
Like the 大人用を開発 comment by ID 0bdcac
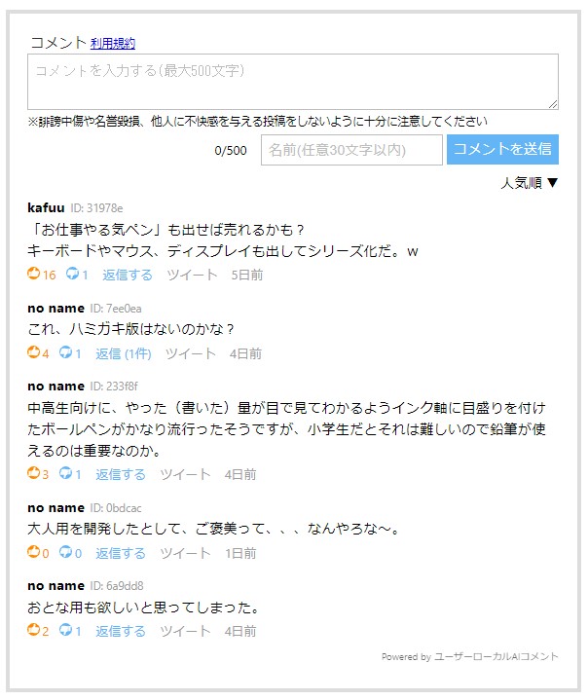tap(34, 553)
